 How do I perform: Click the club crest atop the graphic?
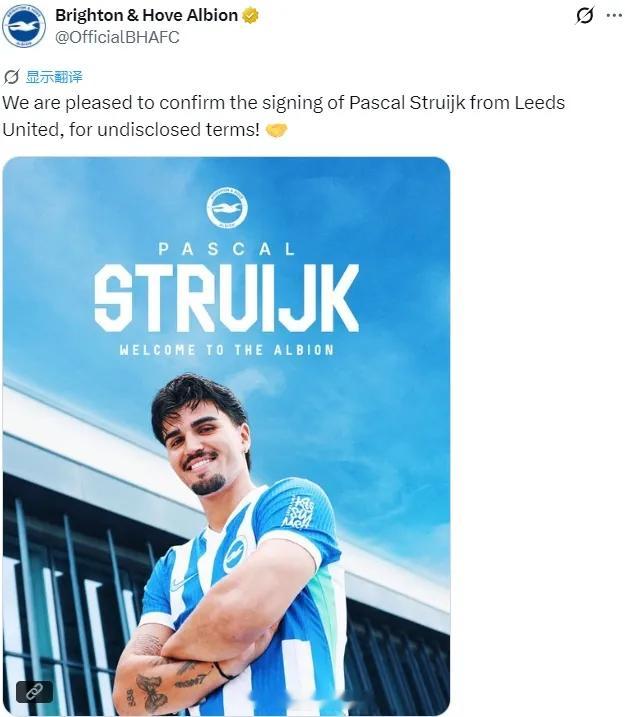tap(227, 208)
